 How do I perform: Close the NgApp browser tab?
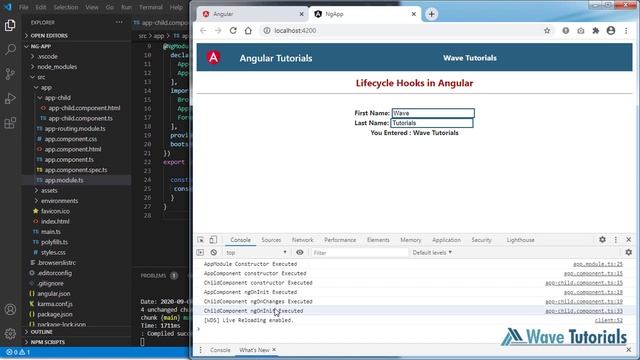point(413,14)
